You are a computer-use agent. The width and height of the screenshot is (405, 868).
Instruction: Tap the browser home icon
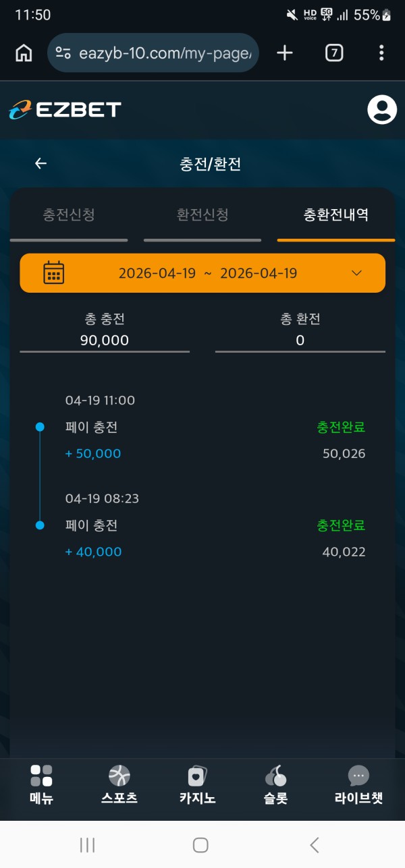[x=24, y=53]
